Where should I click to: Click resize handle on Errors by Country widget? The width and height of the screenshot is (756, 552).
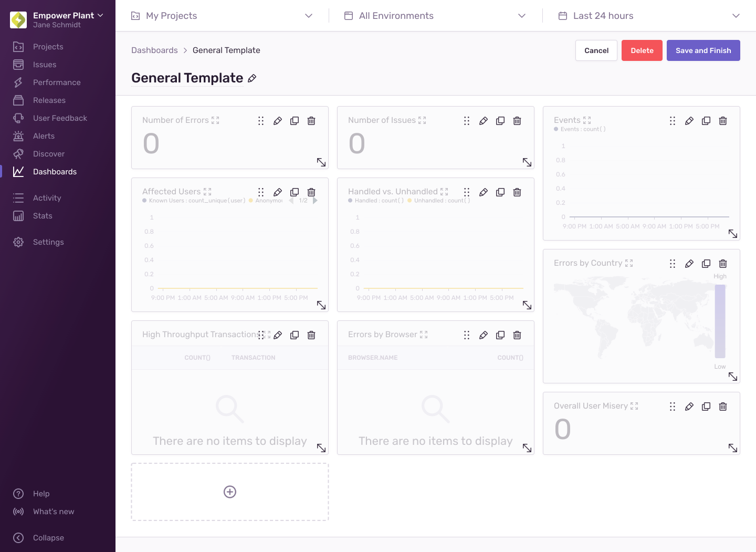click(733, 377)
